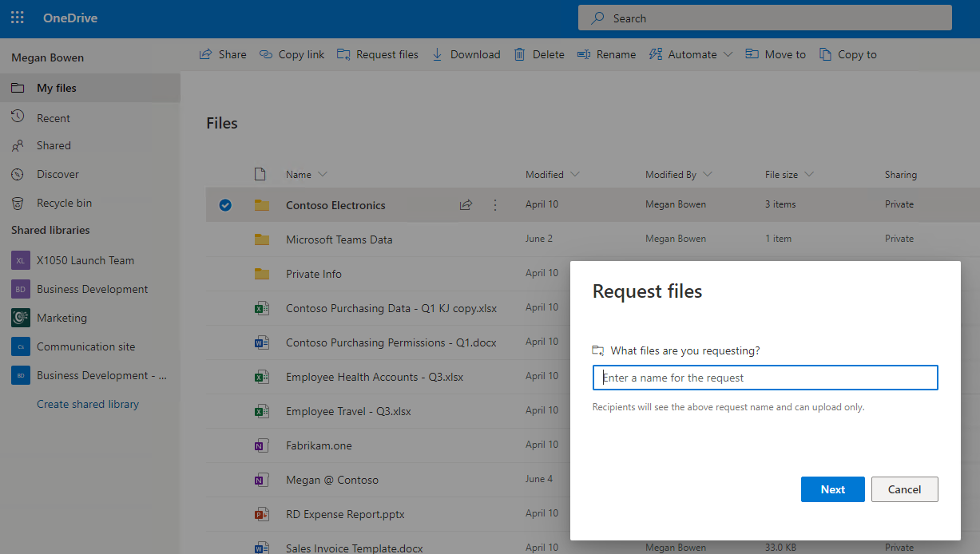Click the Next button in dialog

(x=832, y=489)
